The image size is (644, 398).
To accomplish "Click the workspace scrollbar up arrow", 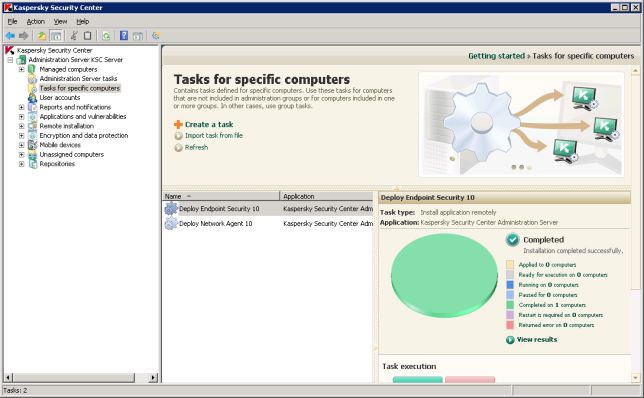I will (x=635, y=71).
